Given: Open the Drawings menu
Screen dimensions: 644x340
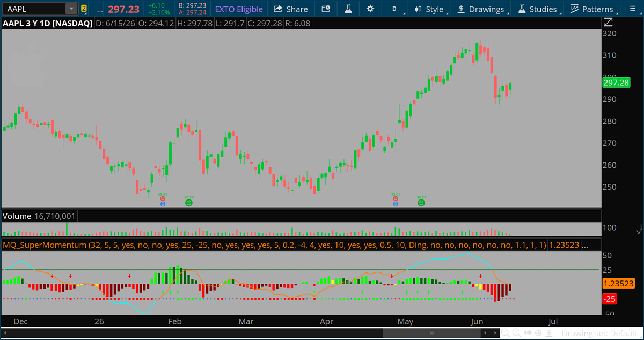Looking at the screenshot, I should pyautogui.click(x=481, y=9).
